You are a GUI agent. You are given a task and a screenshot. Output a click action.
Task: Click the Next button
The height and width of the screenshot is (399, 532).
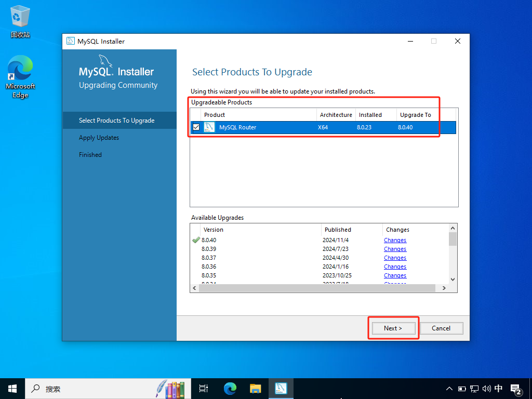[x=393, y=328]
